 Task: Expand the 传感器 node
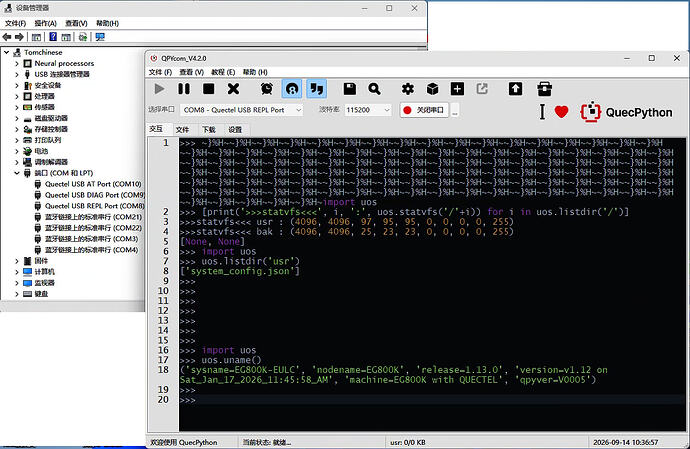[x=17, y=107]
